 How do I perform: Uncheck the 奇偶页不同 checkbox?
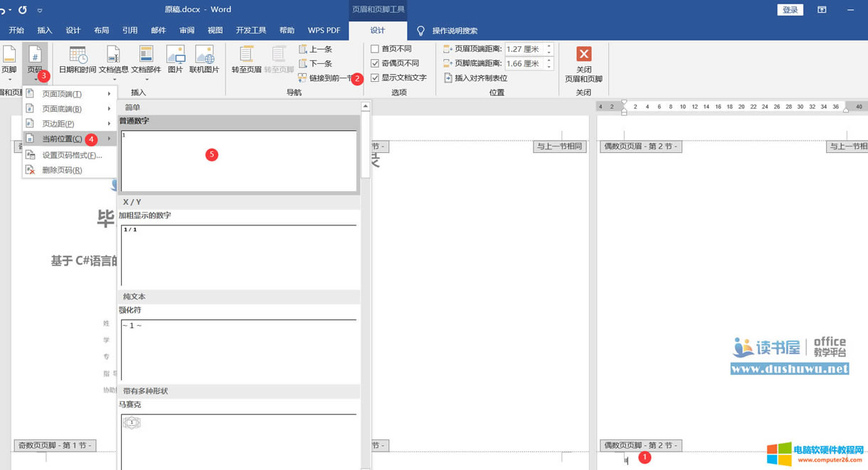pos(375,63)
